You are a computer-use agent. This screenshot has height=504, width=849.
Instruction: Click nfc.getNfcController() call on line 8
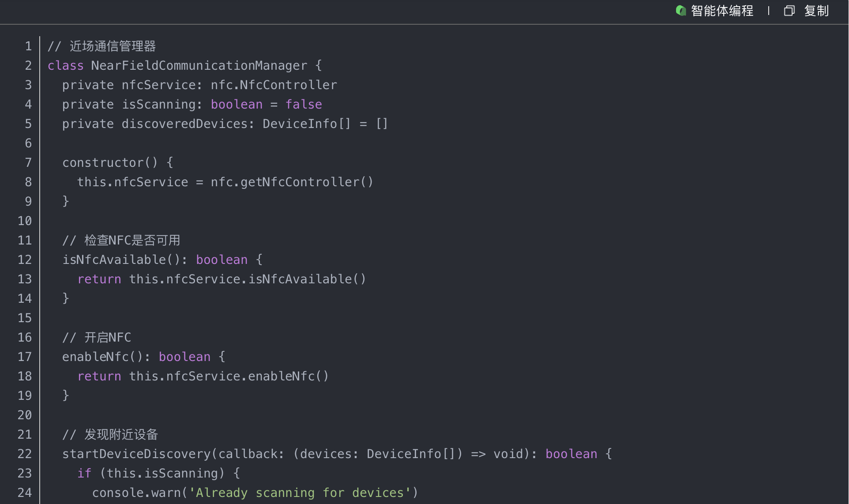tap(292, 182)
